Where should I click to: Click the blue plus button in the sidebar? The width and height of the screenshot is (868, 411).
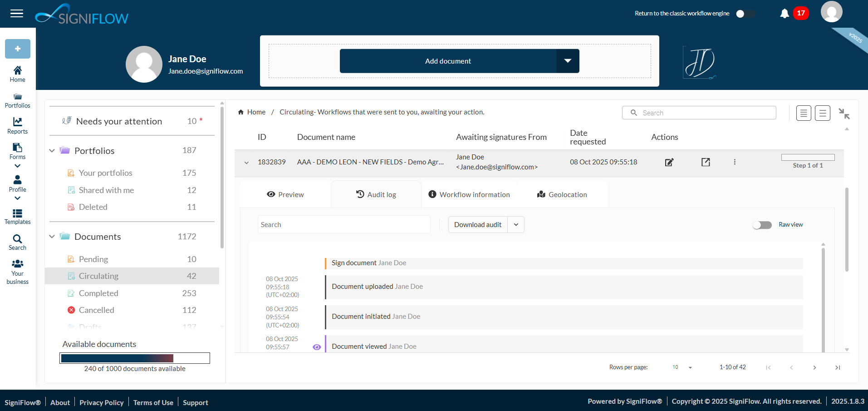[17, 49]
